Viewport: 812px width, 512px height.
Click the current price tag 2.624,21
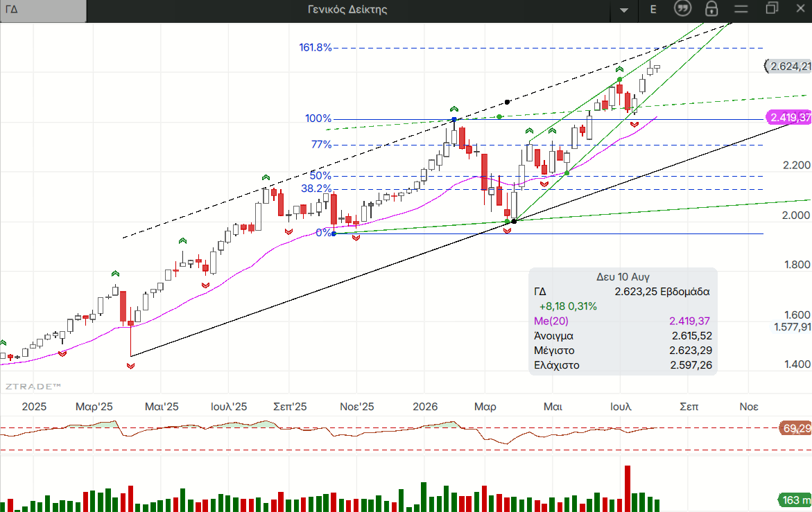(788, 67)
